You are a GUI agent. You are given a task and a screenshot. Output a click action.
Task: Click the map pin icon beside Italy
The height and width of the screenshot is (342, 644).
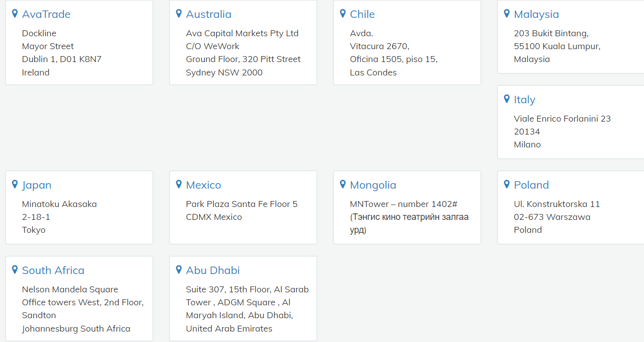click(507, 99)
